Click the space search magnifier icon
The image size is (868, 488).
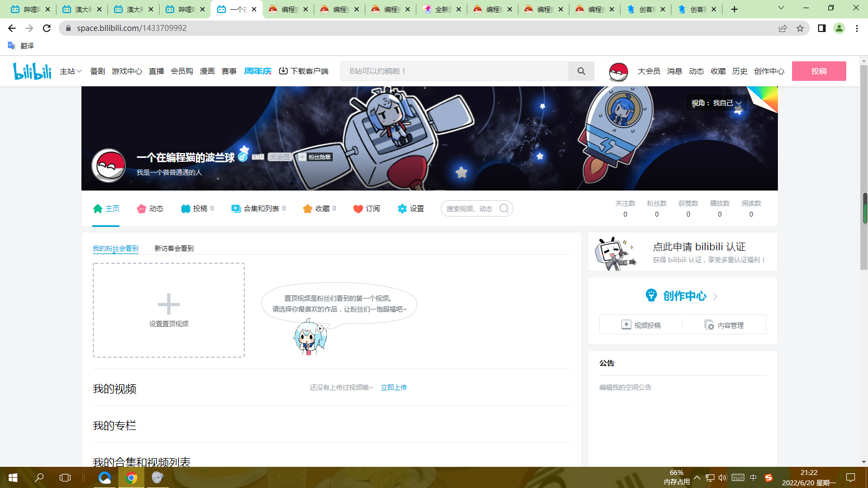pos(504,208)
